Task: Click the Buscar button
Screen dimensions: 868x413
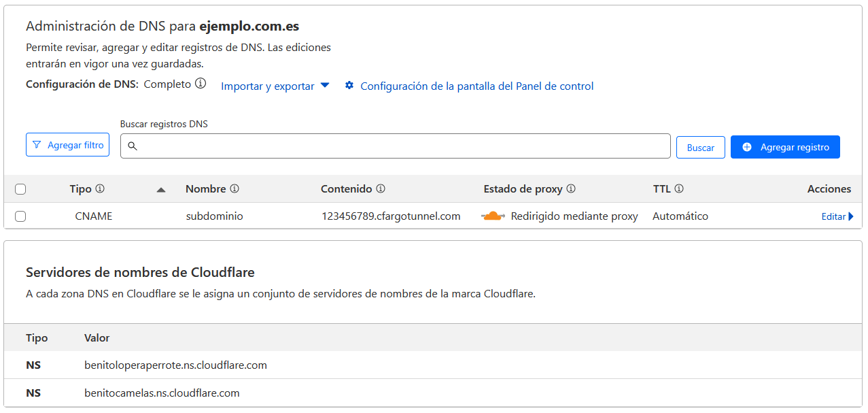Action: point(700,147)
